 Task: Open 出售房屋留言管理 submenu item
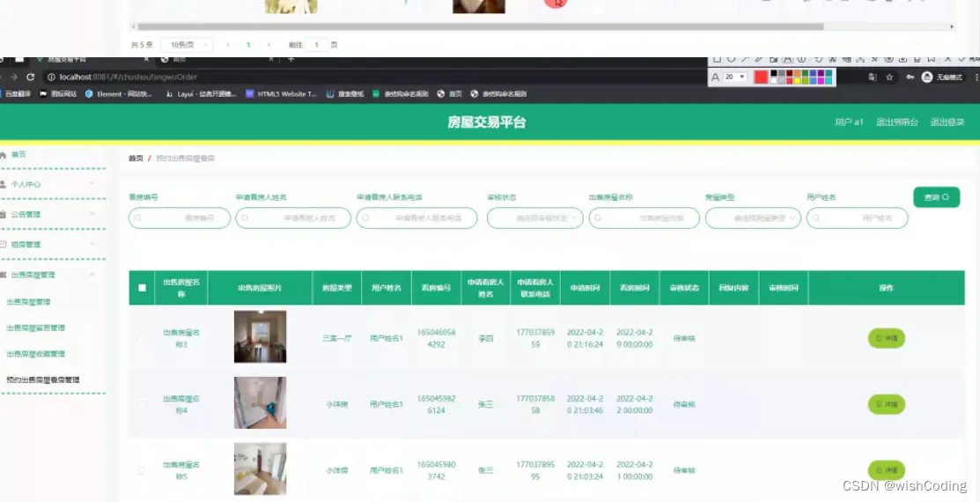coord(35,328)
